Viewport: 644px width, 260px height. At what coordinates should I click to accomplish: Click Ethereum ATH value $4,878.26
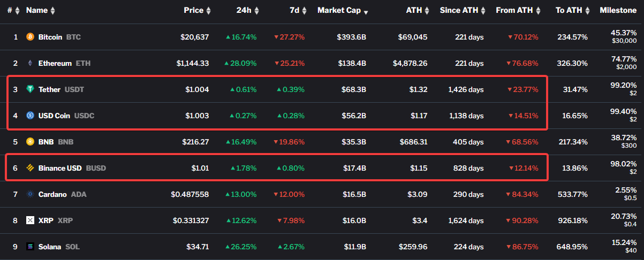(x=411, y=63)
